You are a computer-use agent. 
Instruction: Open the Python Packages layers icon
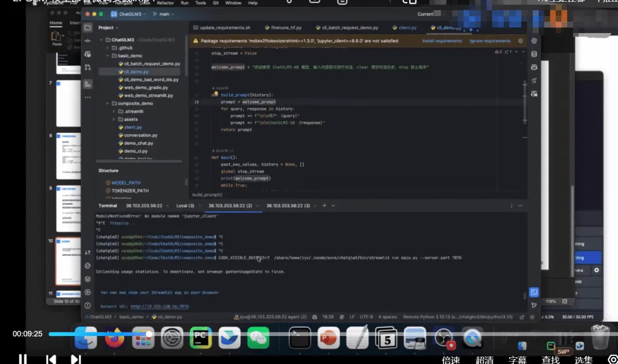(88, 279)
